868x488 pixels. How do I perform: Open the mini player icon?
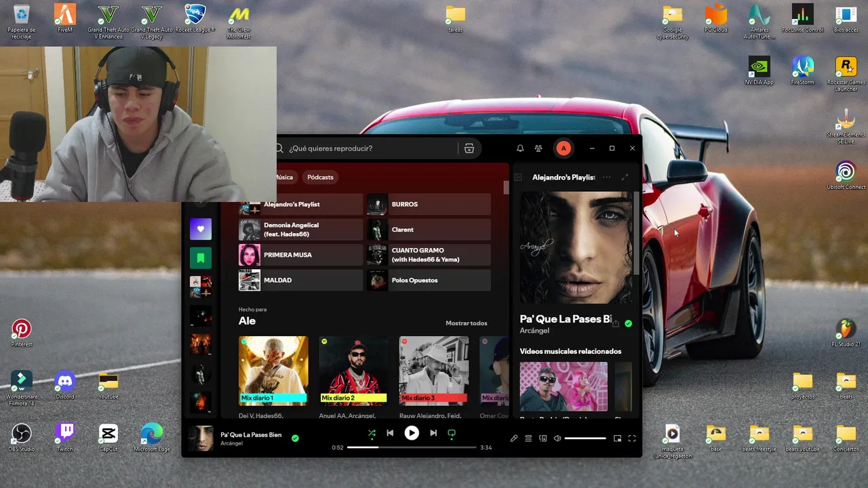point(617,439)
